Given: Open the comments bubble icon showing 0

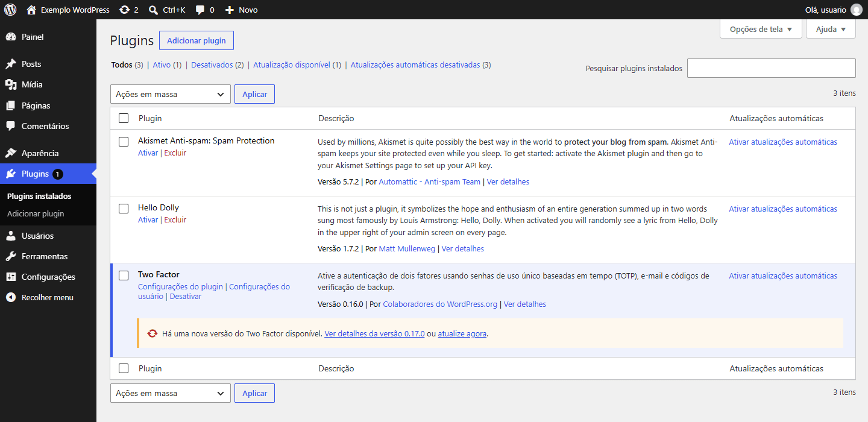Looking at the screenshot, I should [201, 10].
